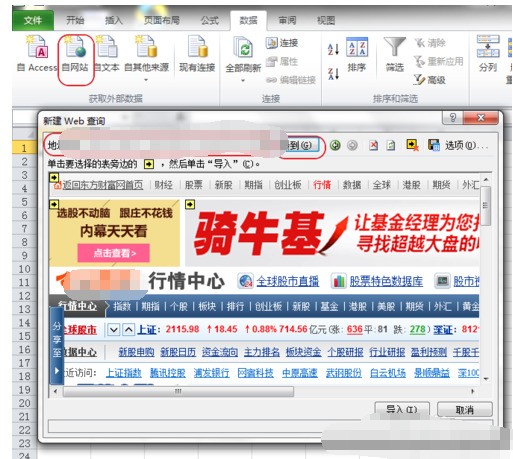Click the up arrow button beside 上证

(129, 330)
